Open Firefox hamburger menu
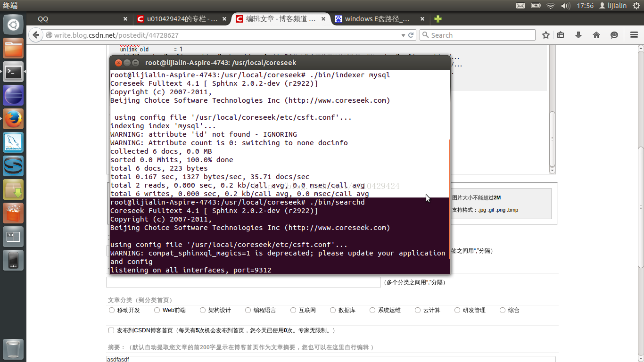The image size is (644, 362). [x=634, y=35]
